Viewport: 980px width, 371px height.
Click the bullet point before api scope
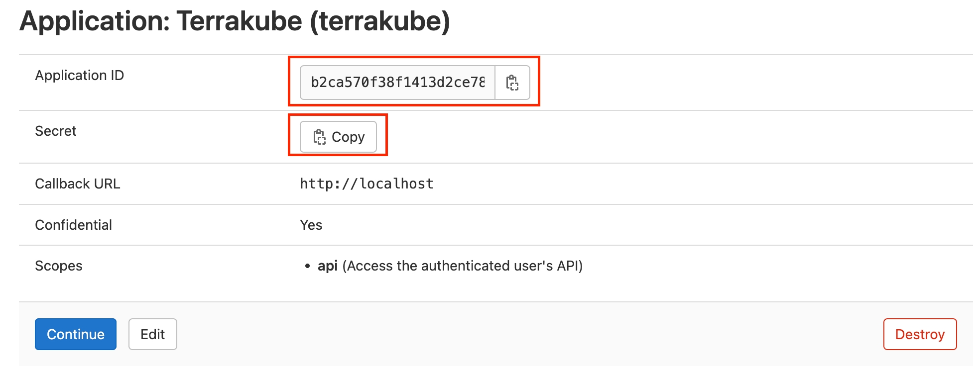click(x=307, y=267)
